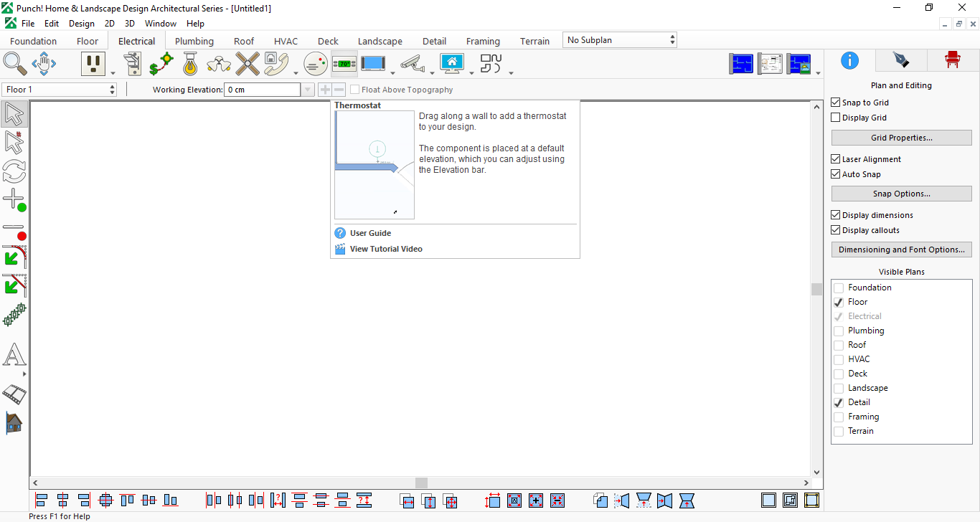Screen dimensions: 980x522
Task: Activate the pan hand tool
Action: pyautogui.click(x=44, y=64)
